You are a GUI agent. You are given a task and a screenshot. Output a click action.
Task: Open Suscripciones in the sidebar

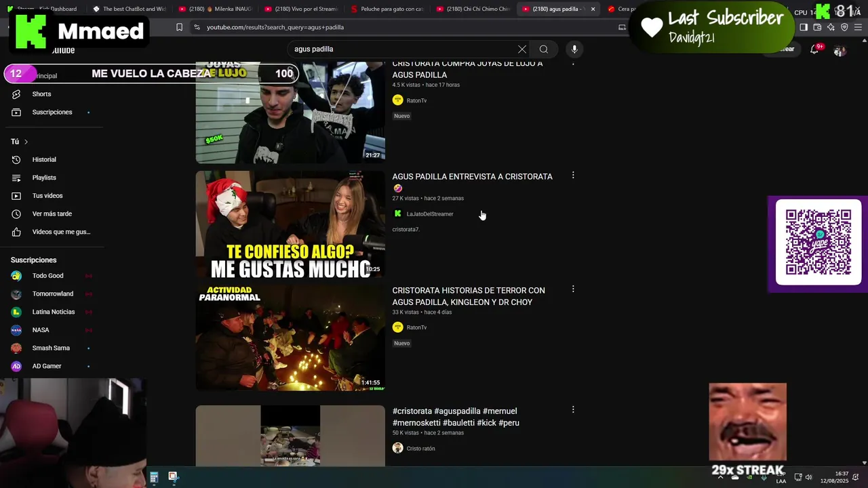tap(52, 112)
